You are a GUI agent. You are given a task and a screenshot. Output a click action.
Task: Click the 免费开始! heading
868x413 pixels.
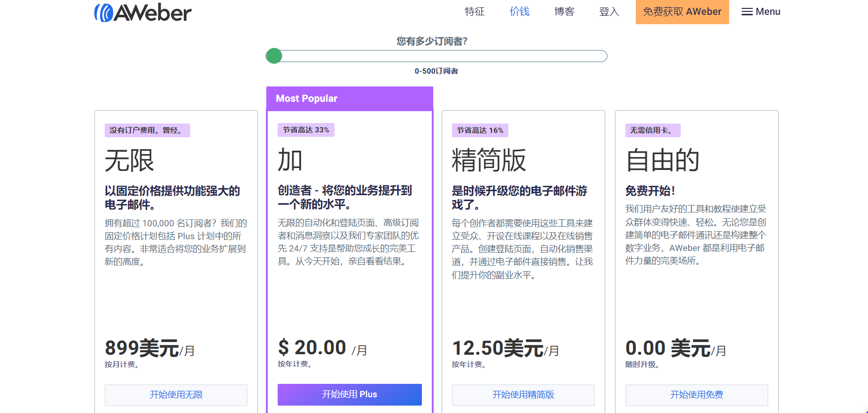point(650,191)
